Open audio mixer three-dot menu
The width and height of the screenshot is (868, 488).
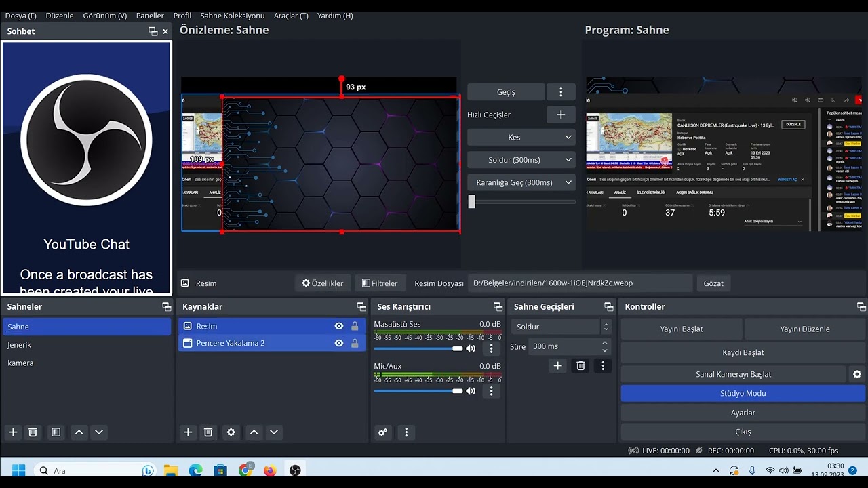[x=406, y=432]
